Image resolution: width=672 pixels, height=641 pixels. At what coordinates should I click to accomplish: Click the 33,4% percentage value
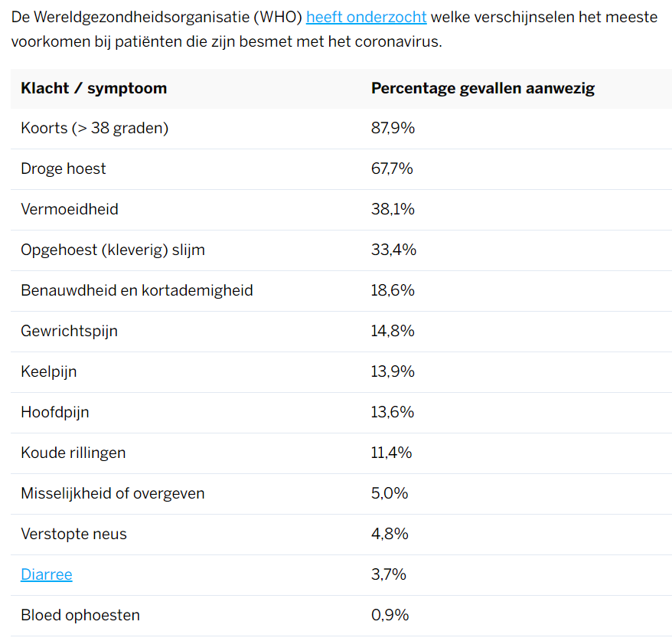click(393, 250)
